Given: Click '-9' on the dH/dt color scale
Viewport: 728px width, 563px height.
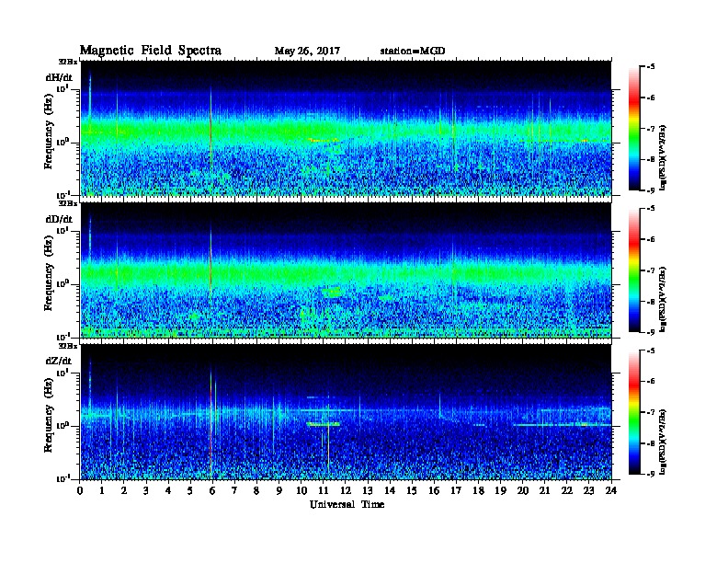Looking at the screenshot, I should point(651,190).
